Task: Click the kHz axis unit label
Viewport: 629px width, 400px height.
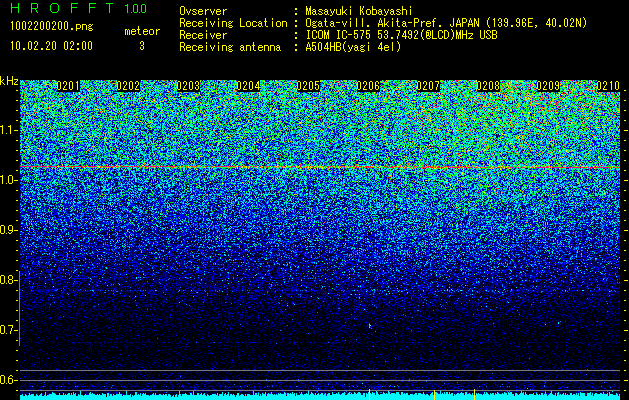Action: pos(9,81)
